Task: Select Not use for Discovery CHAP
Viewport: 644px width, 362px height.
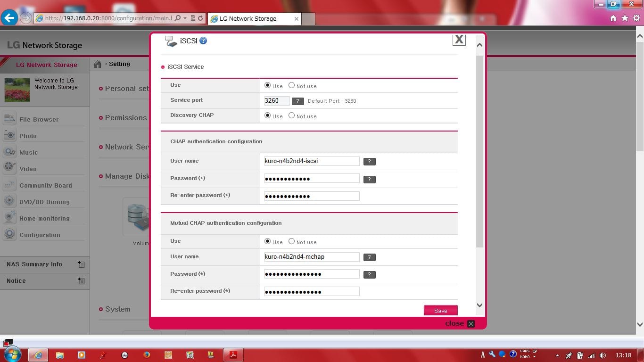Action: pyautogui.click(x=291, y=115)
